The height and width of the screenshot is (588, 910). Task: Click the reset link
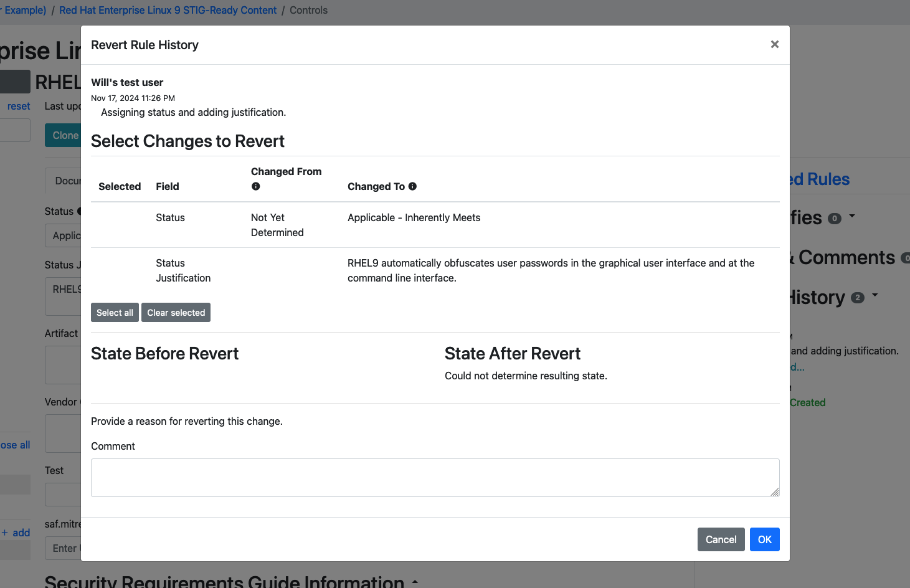tap(19, 107)
